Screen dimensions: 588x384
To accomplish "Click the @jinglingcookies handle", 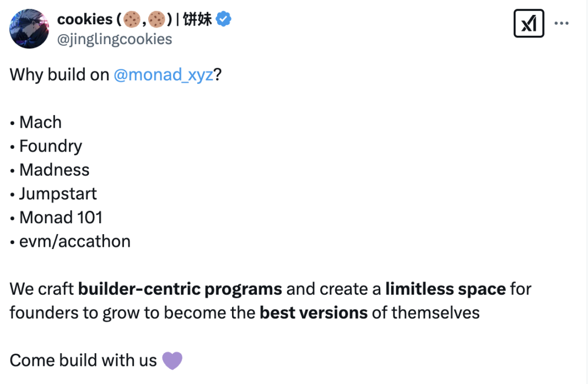I will (115, 39).
